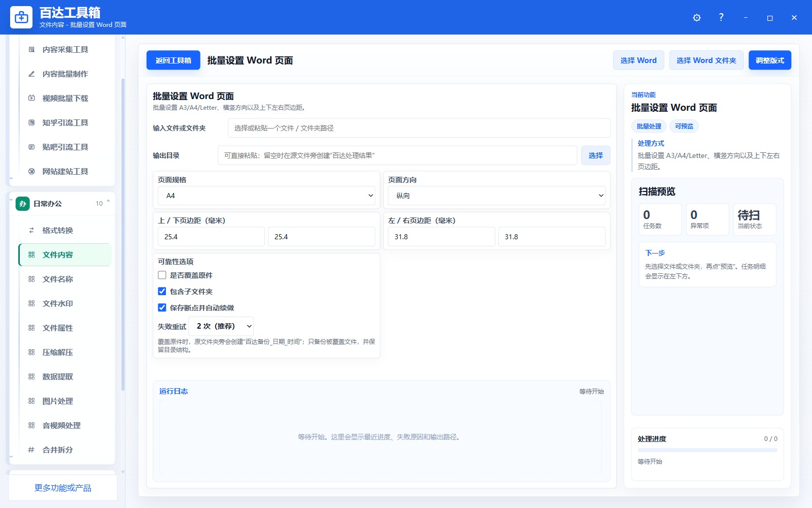Screen dimensions: 812x508
Task: Open the 失败重试 2 次 dropdown
Action: coord(221,326)
